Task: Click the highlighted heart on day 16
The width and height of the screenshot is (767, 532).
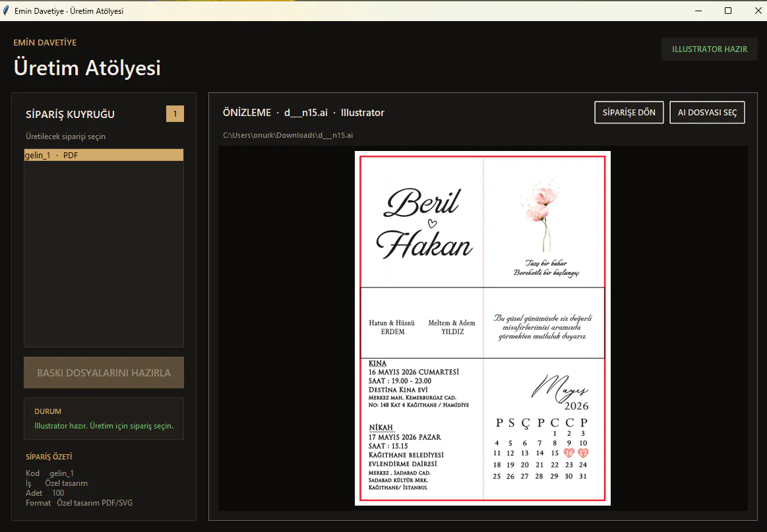Action: 569,453
